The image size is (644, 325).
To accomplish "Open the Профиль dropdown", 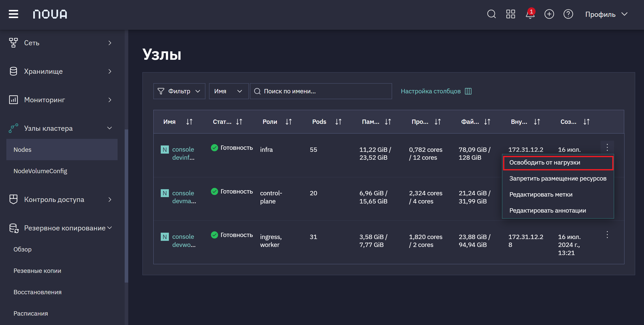I will [606, 14].
